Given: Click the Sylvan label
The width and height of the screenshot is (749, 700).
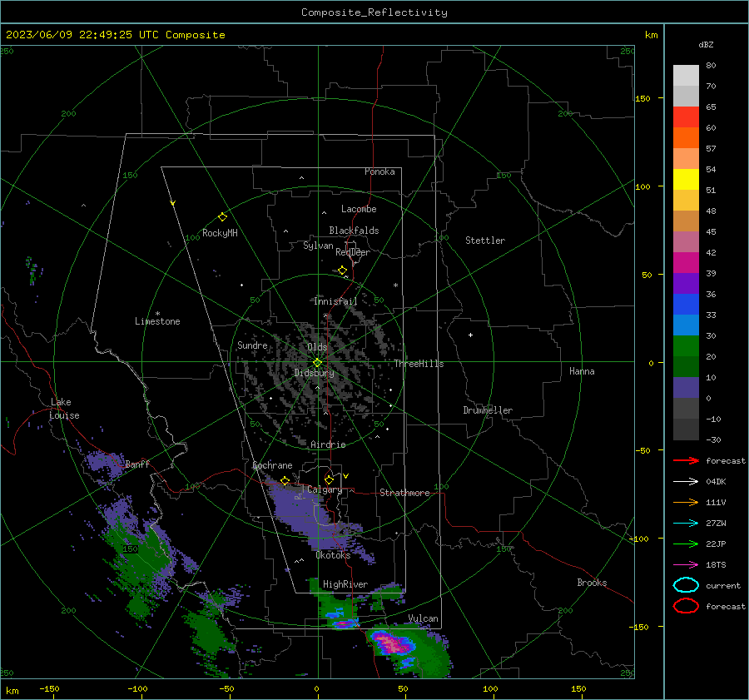Looking at the screenshot, I should tap(318, 246).
